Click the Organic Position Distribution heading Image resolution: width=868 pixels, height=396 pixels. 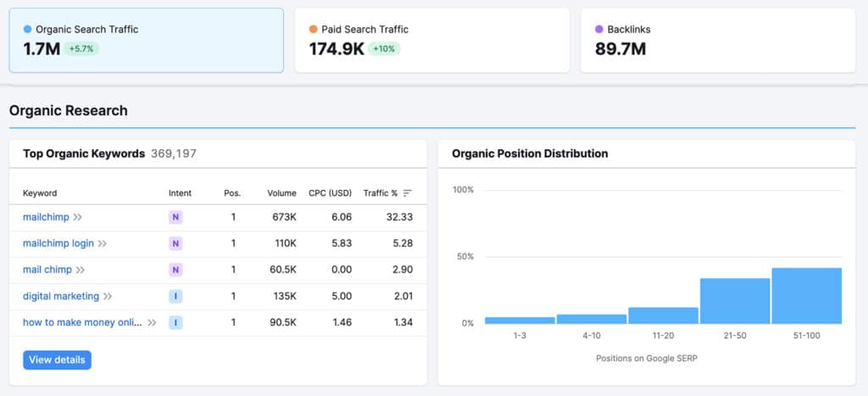pyautogui.click(x=530, y=153)
